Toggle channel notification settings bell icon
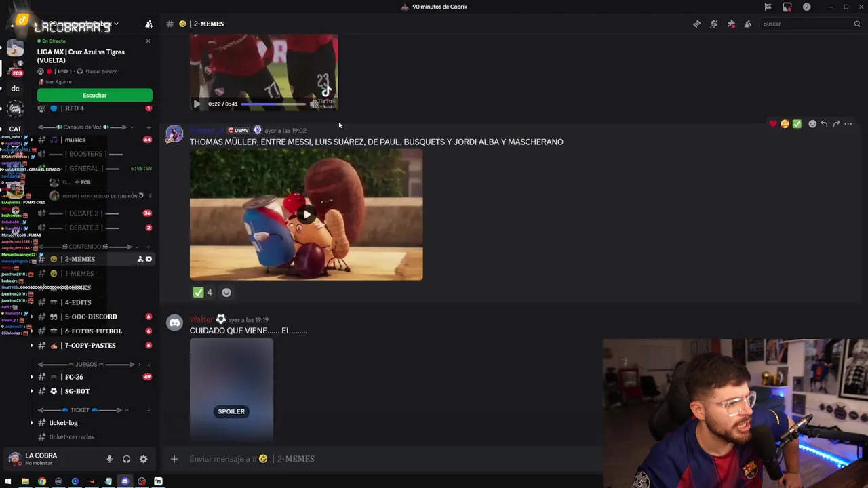 point(713,24)
